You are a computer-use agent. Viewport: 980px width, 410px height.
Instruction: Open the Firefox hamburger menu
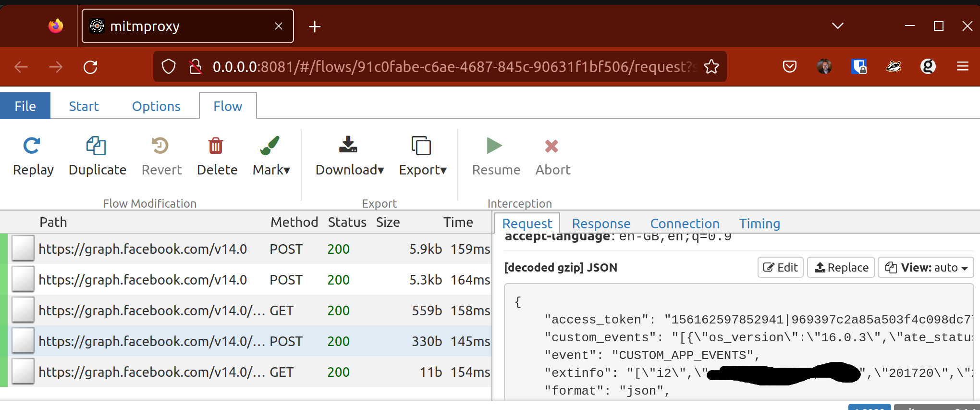(962, 67)
